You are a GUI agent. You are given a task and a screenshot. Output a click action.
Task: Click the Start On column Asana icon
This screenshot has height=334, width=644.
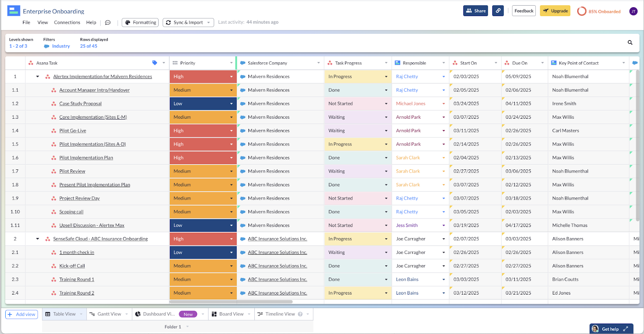pos(455,63)
